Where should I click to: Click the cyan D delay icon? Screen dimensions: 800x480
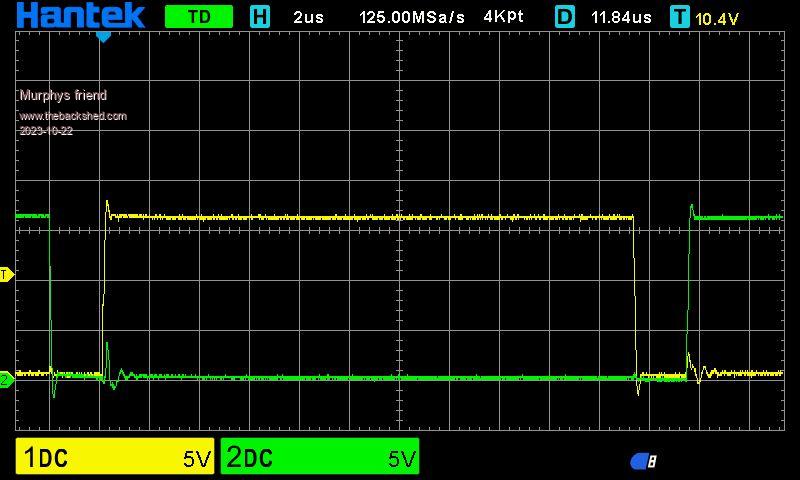point(565,16)
